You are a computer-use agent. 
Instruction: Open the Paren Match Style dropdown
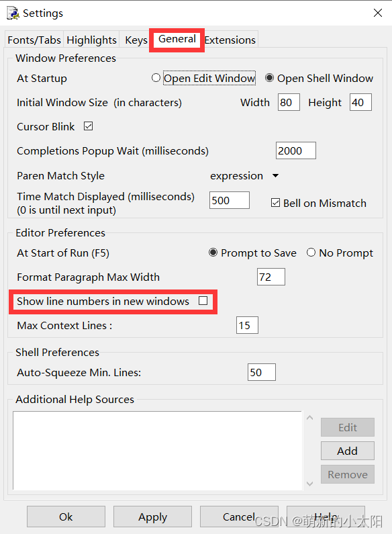tap(244, 176)
